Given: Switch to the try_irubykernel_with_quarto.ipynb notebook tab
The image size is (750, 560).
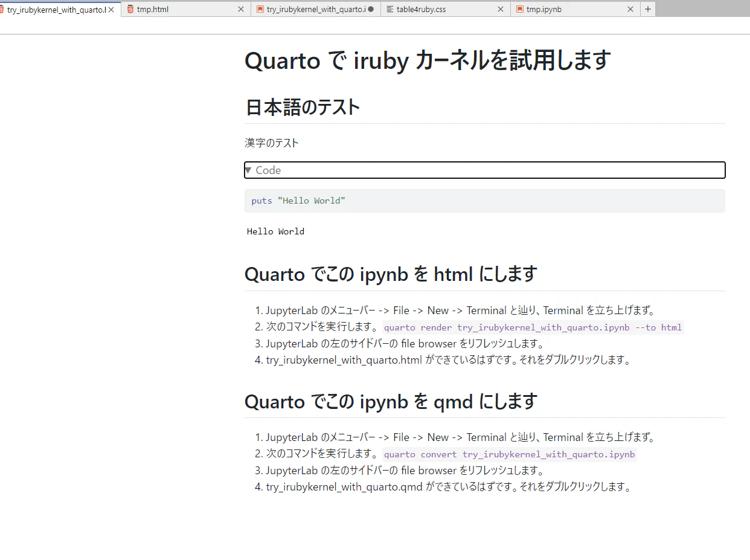Looking at the screenshot, I should click(x=316, y=9).
